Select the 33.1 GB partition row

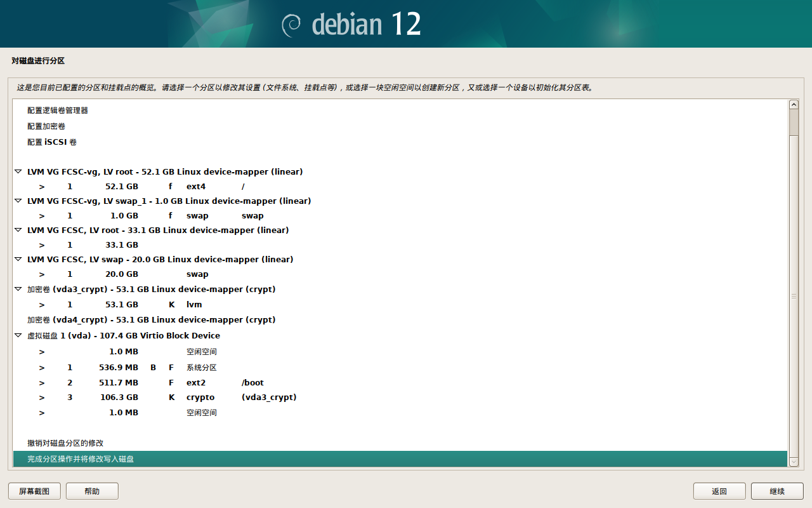click(400, 245)
